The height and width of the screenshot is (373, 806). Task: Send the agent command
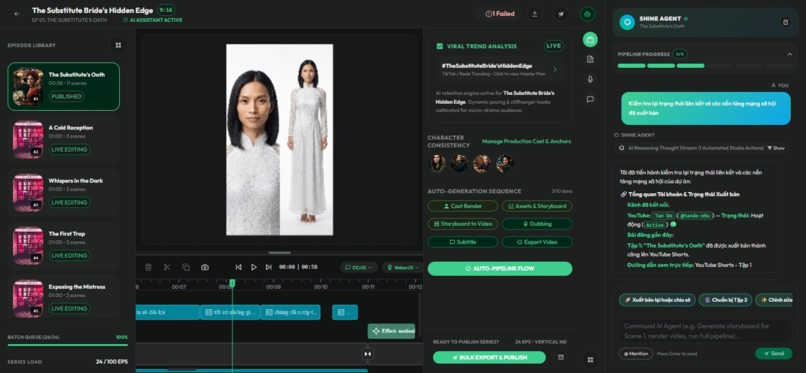point(774,353)
